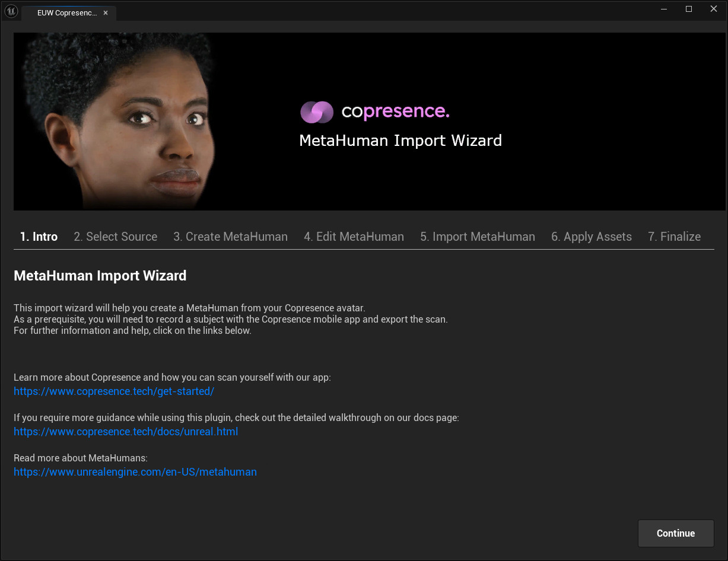The image size is (728, 561).
Task: Open the Copresence Unreal docs link
Action: tap(126, 432)
